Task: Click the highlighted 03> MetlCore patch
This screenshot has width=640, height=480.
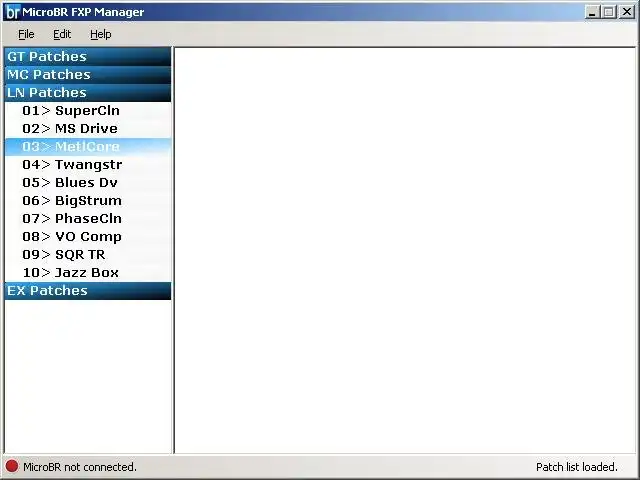Action: pos(88,147)
